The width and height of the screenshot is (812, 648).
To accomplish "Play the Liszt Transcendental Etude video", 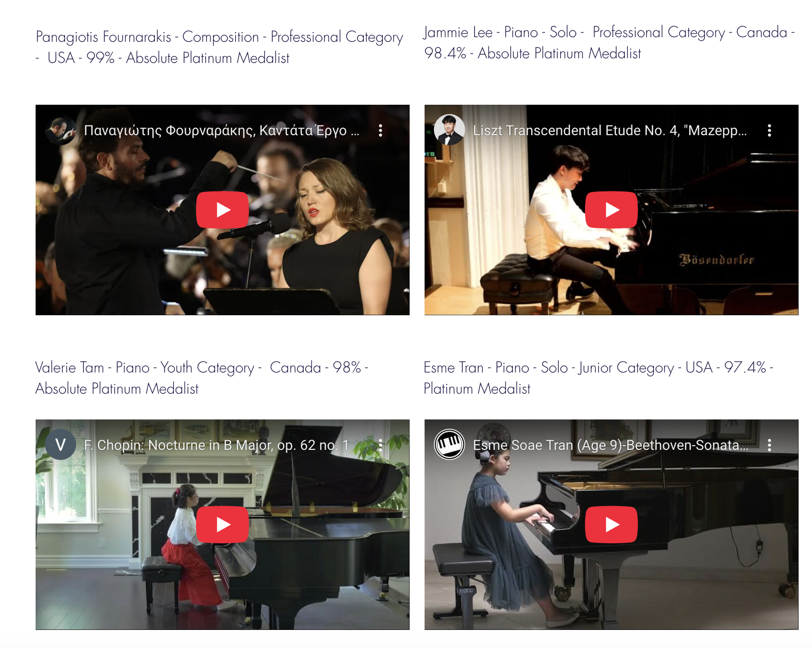I will click(x=611, y=210).
